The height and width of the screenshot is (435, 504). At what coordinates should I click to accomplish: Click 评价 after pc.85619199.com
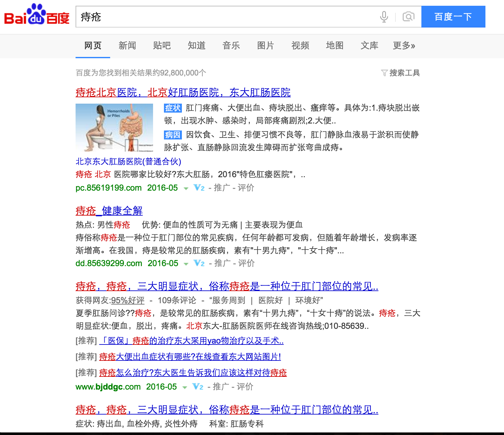246,188
